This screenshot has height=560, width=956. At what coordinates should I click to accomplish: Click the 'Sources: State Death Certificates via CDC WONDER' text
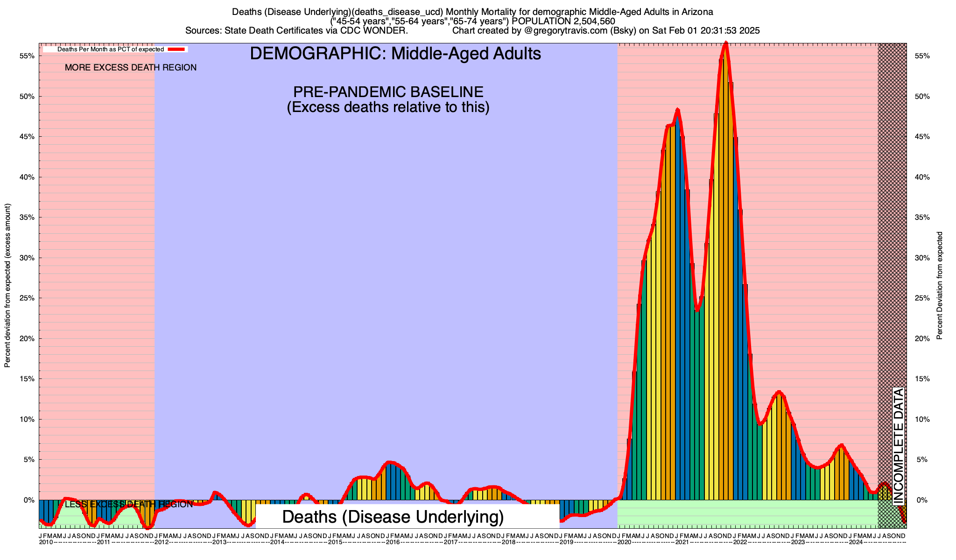tap(296, 31)
